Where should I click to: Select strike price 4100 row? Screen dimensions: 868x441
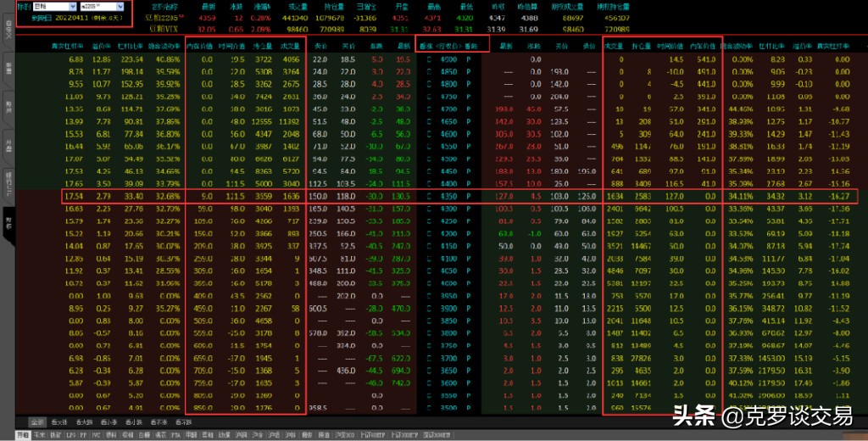tap(448, 258)
